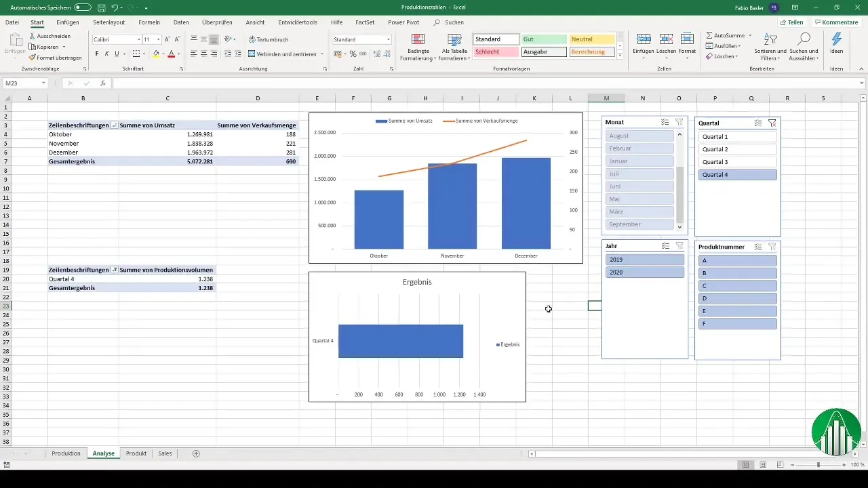
Task: Click the save disk icon
Action: tap(100, 7)
